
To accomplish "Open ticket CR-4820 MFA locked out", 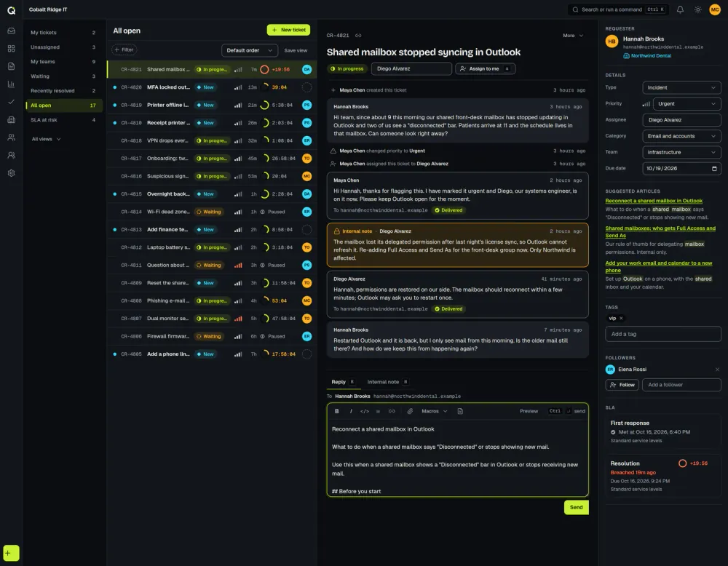I will pos(212,87).
